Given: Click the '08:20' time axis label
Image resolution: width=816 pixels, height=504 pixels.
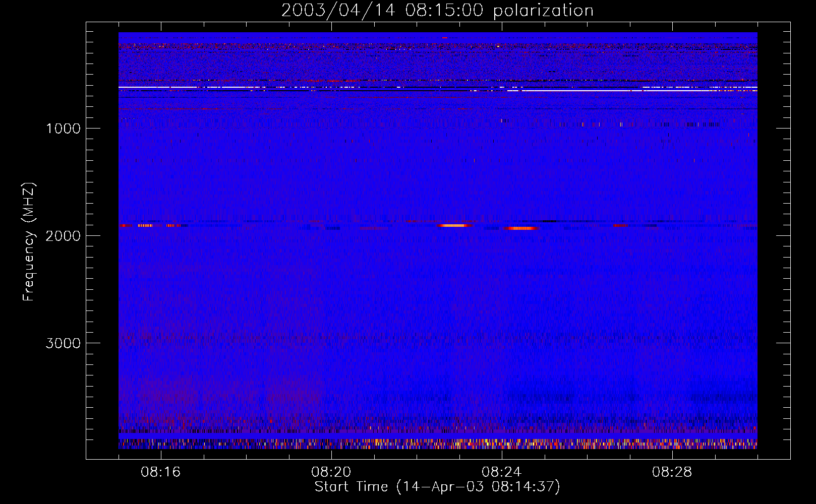Looking at the screenshot, I should click(331, 472).
